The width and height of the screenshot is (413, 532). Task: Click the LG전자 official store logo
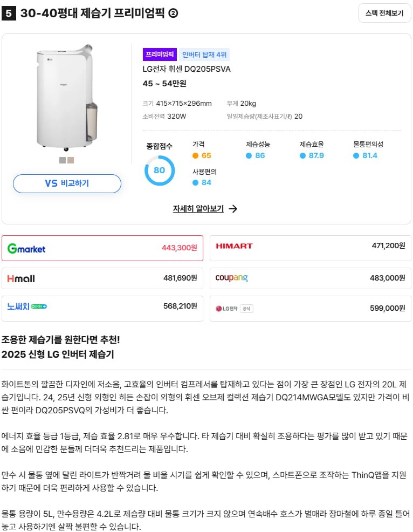click(x=234, y=308)
